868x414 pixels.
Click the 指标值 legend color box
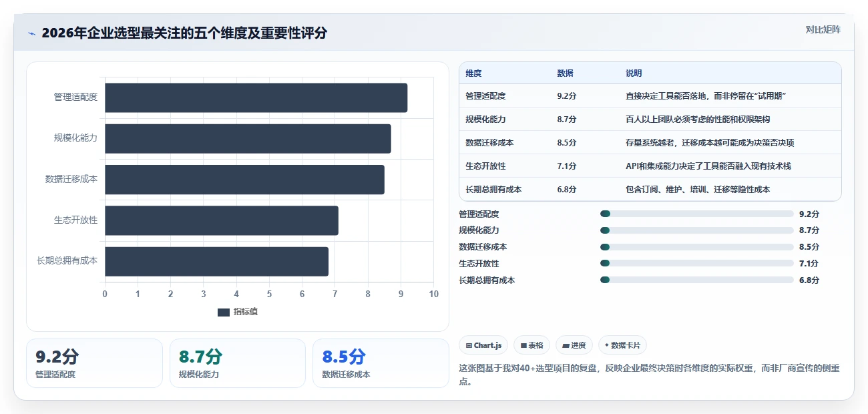click(224, 312)
